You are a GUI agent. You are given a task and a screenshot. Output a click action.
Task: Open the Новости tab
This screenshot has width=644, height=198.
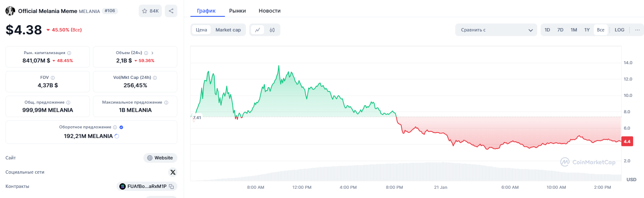pyautogui.click(x=269, y=10)
